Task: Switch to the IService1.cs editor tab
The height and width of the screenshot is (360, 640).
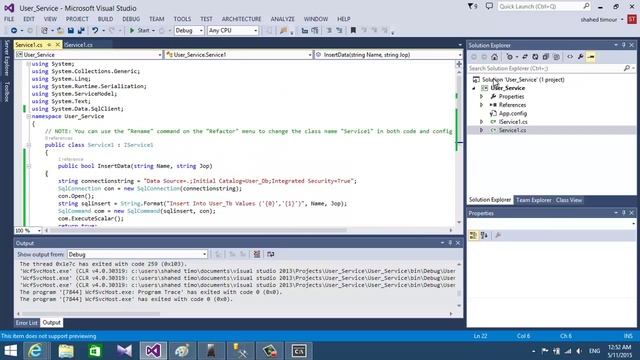Action: point(78,45)
